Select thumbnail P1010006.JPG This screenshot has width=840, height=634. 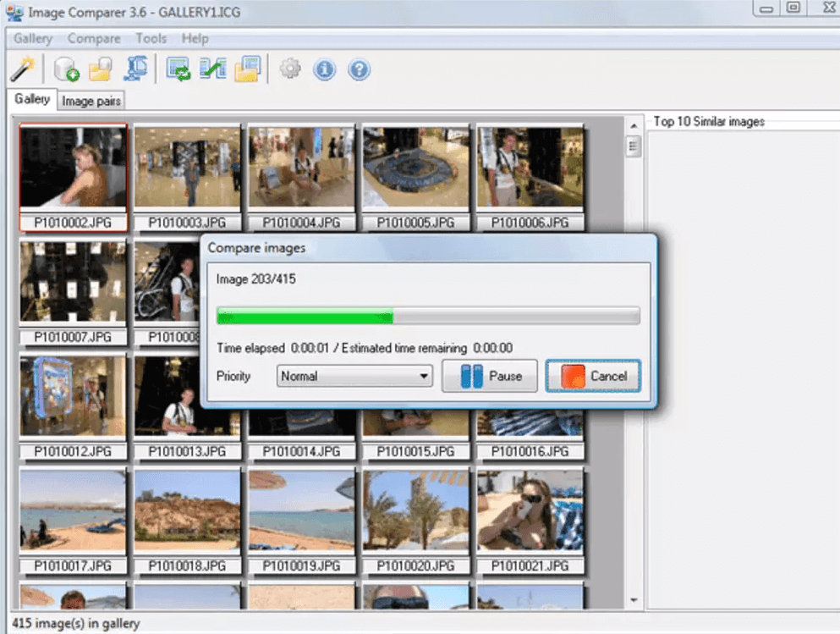pos(530,178)
